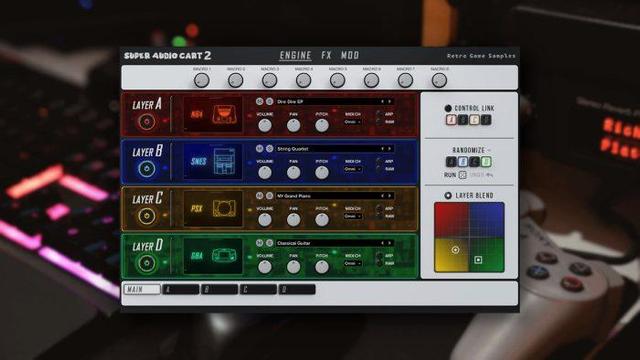Viewport: 640px width, 360px height.
Task: Toggle the ARP switch on Layer B
Action: pyautogui.click(x=379, y=161)
